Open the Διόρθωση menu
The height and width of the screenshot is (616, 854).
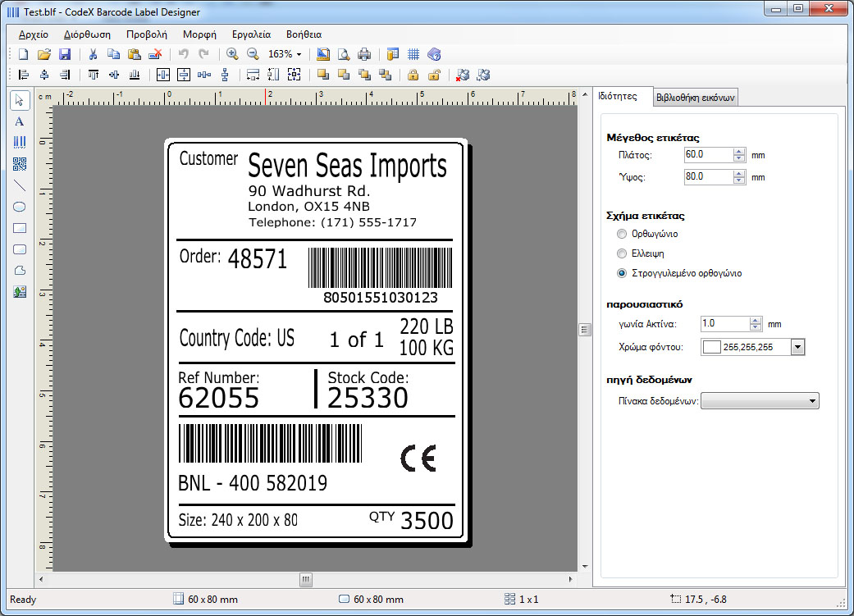click(x=87, y=34)
